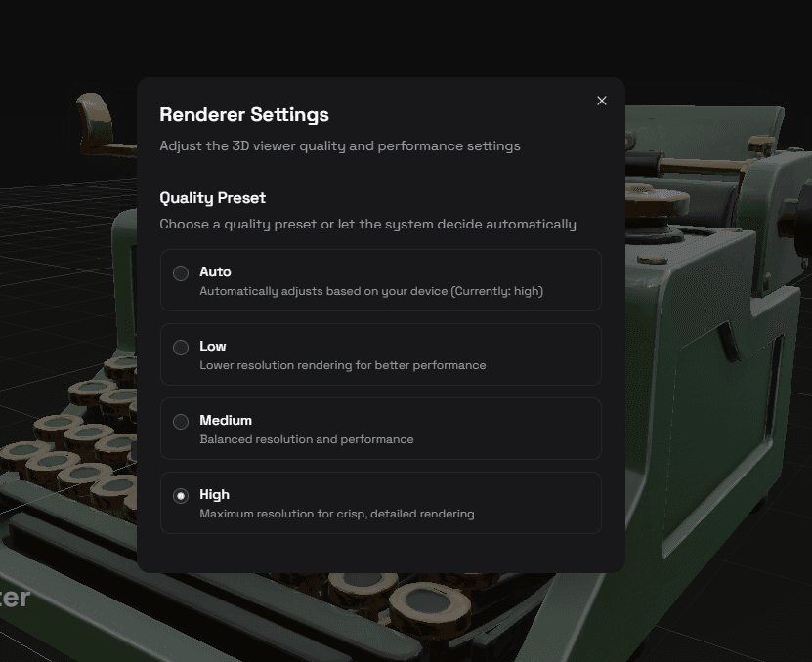Click the "Auto" option label

coord(215,271)
